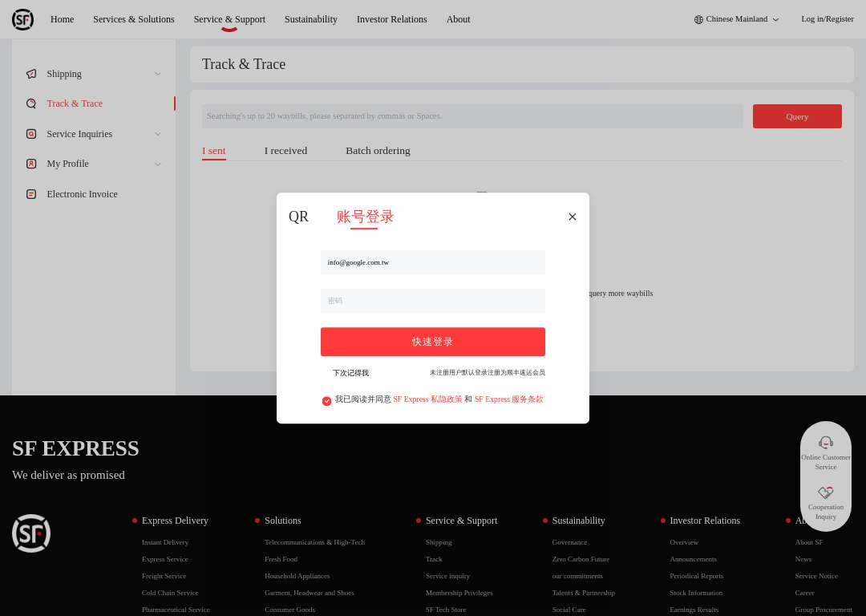This screenshot has height=616, width=866.
Task: Open Service & Support menu
Action: 229,19
